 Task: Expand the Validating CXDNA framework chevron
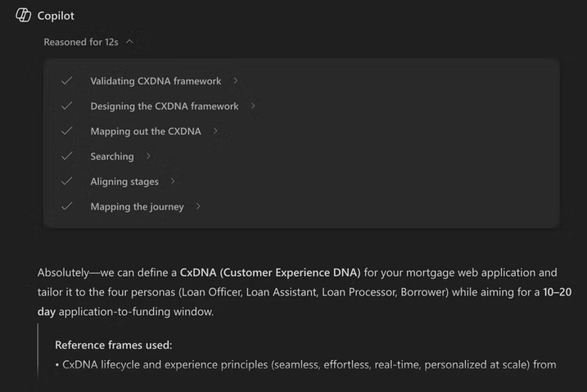point(236,81)
